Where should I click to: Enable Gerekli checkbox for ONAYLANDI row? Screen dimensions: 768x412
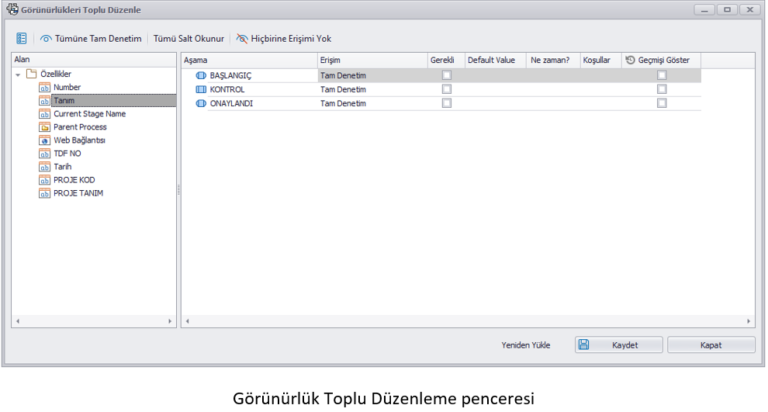click(x=446, y=103)
